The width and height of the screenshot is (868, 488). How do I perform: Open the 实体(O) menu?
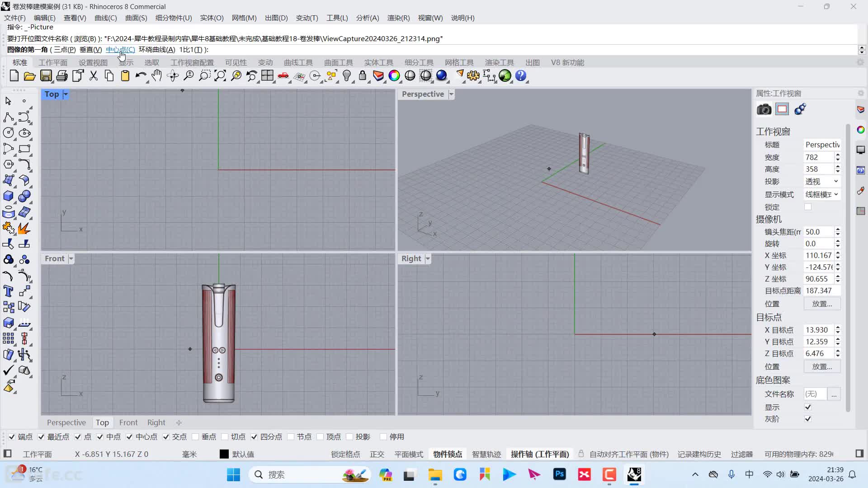(212, 18)
